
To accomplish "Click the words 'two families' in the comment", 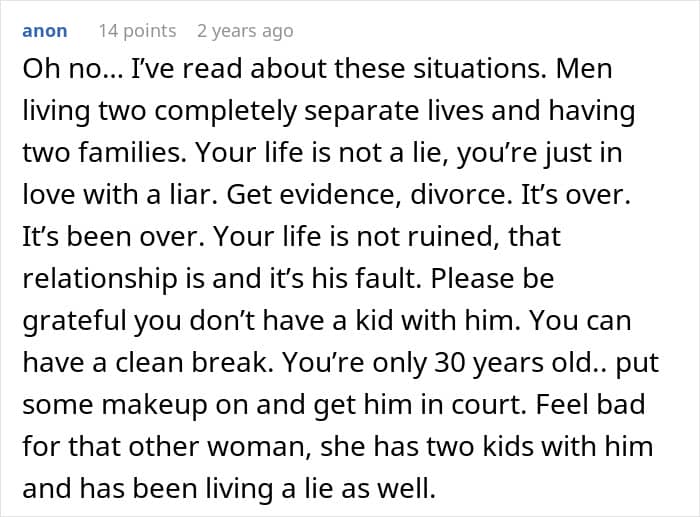I will (x=102, y=152).
